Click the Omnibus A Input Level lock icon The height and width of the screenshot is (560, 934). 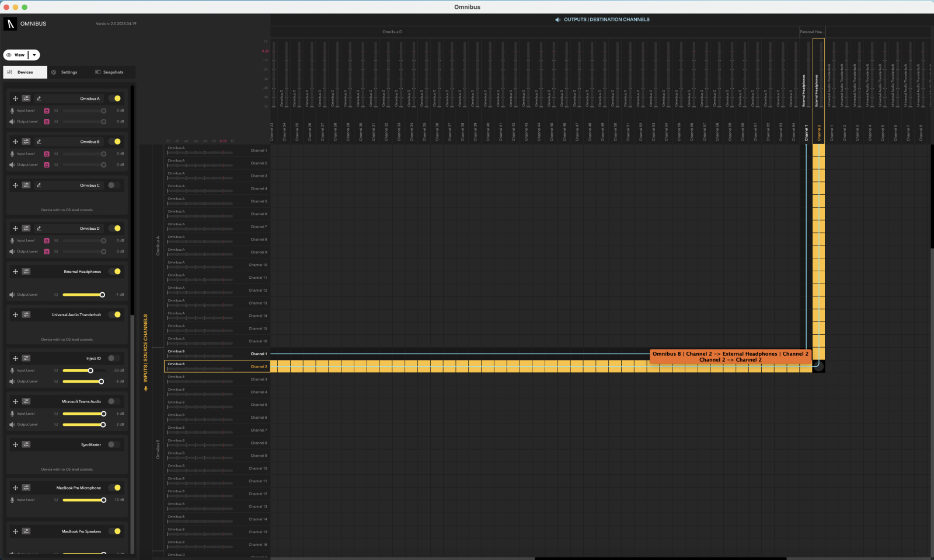click(x=47, y=111)
